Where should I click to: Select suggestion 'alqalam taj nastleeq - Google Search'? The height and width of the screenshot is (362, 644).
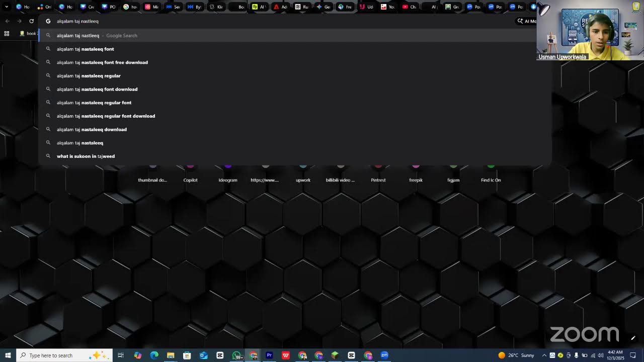(x=295, y=36)
